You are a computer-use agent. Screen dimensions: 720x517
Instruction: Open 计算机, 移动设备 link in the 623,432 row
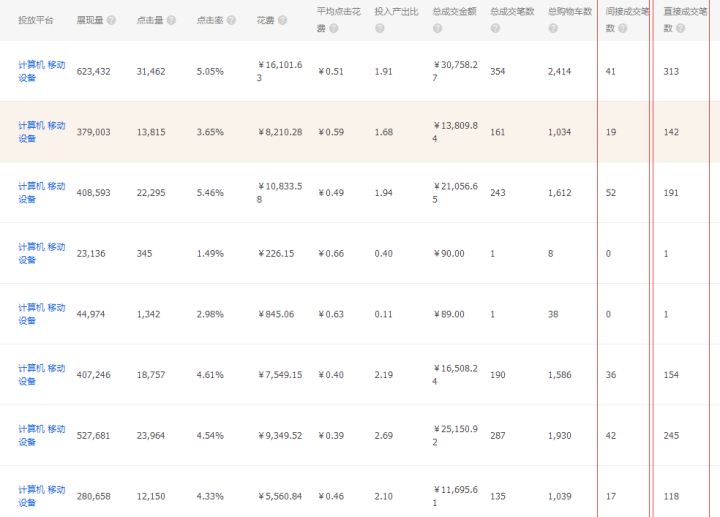[x=41, y=71]
